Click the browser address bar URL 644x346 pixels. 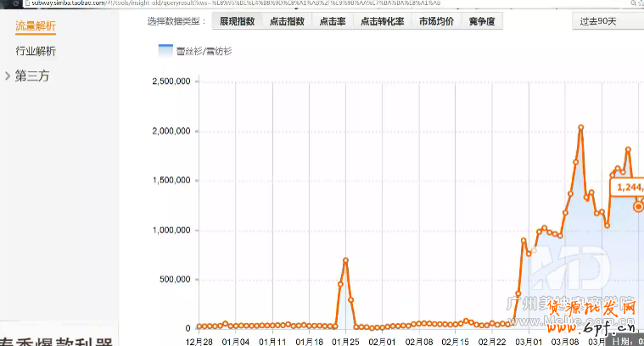click(255, 3)
